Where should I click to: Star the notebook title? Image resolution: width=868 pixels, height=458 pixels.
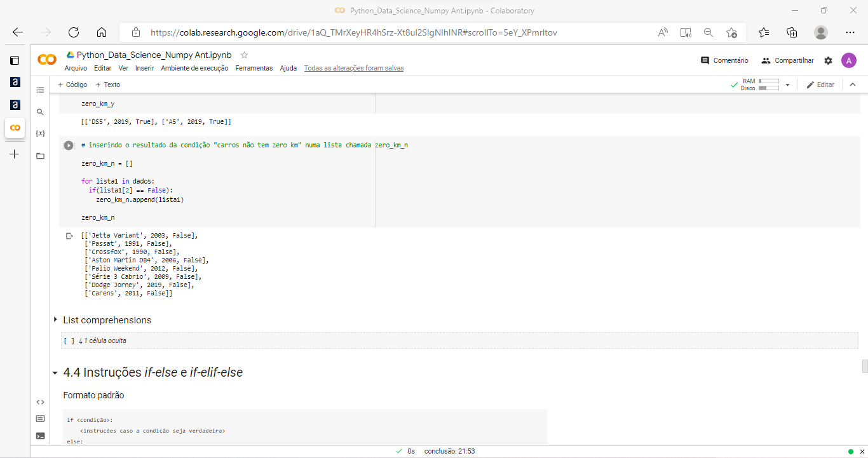244,55
